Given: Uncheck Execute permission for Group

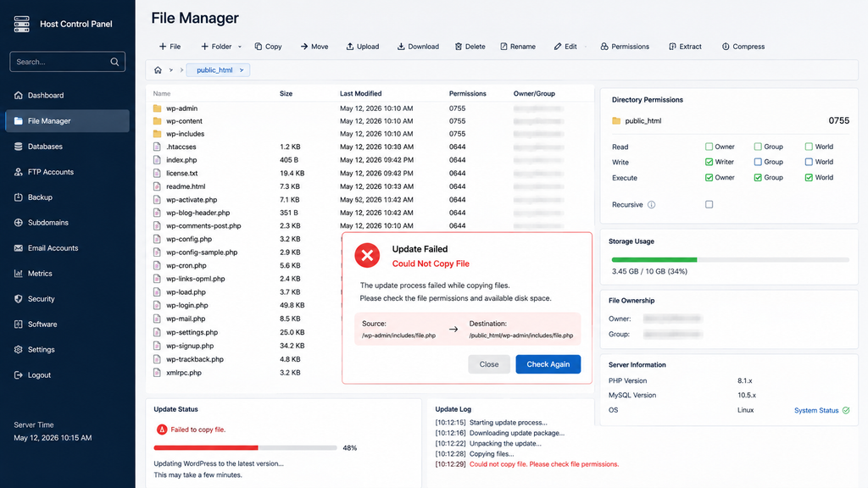Looking at the screenshot, I should coord(758,178).
